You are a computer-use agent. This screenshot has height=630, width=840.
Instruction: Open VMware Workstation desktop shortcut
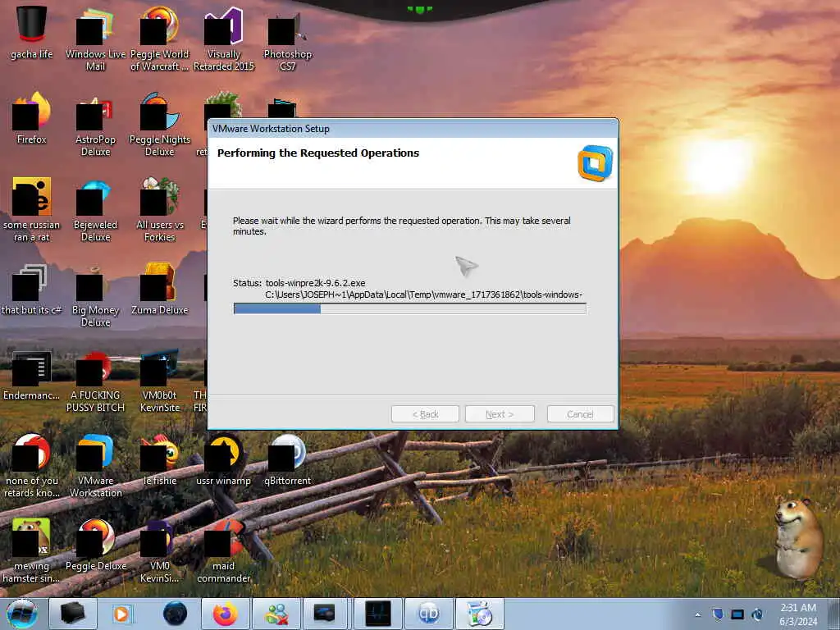pyautogui.click(x=95, y=465)
